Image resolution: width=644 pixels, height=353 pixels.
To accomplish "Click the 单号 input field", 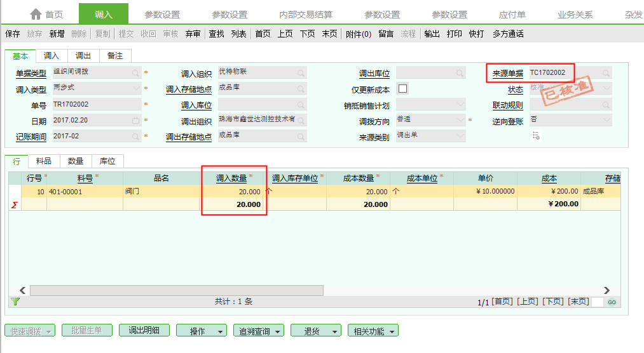I will tap(95, 104).
